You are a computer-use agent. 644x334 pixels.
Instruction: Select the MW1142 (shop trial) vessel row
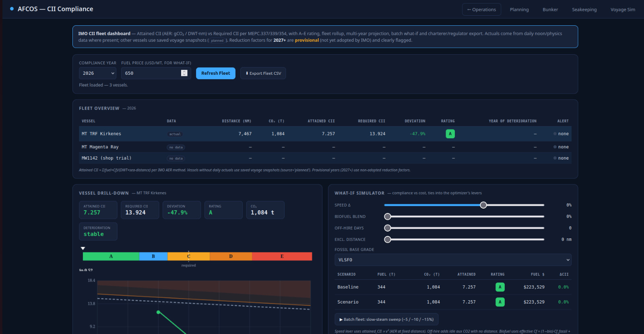325,158
